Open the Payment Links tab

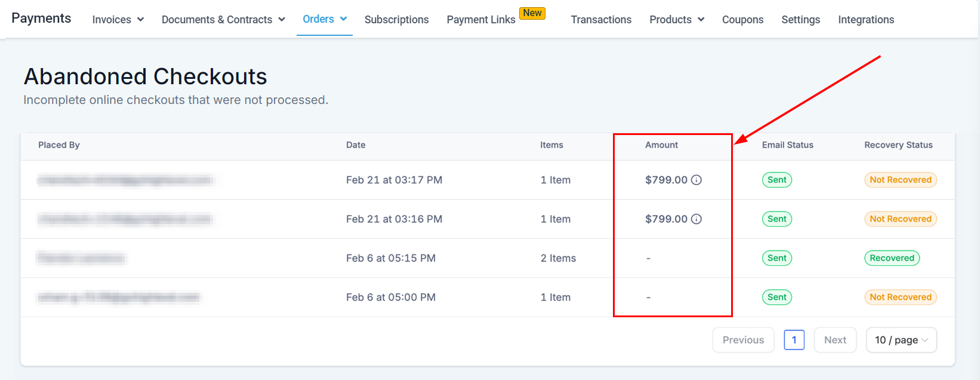tap(480, 20)
